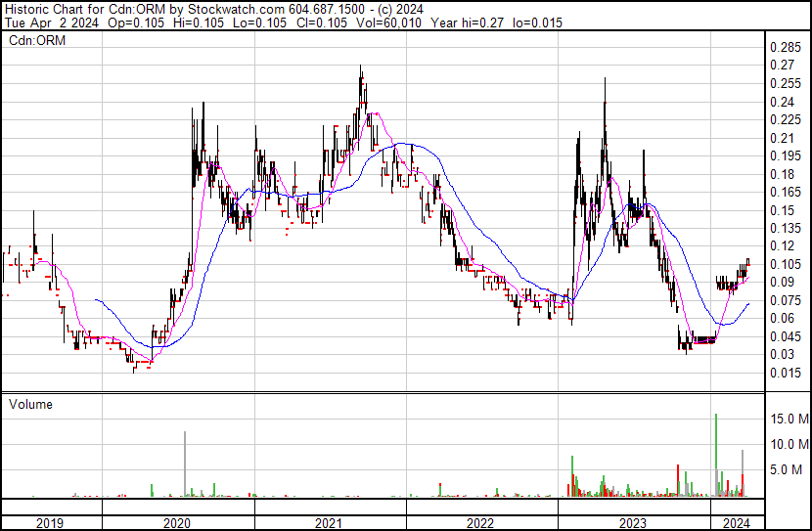Click the 0.06 price axis label
Screen dimensions: 812x531
click(x=782, y=318)
